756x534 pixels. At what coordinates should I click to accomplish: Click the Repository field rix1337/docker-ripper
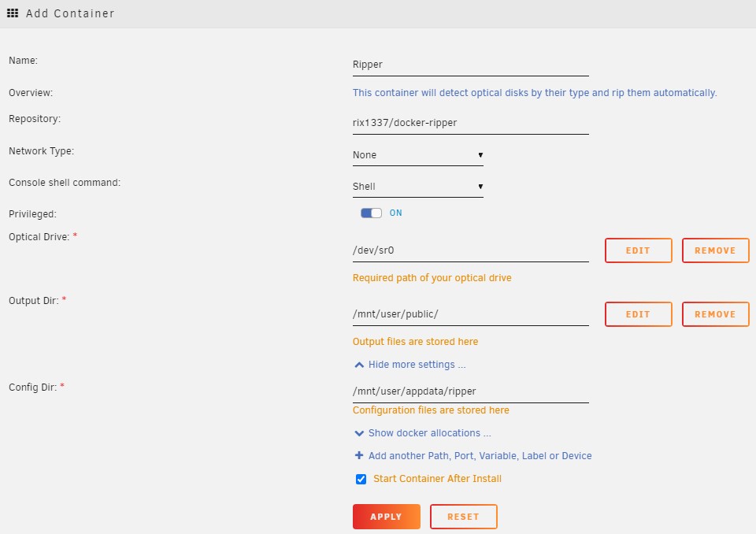pyautogui.click(x=471, y=123)
